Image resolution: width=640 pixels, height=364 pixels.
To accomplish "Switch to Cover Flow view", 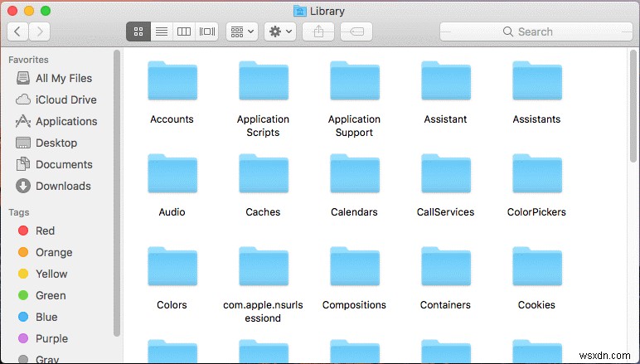I will coord(207,32).
